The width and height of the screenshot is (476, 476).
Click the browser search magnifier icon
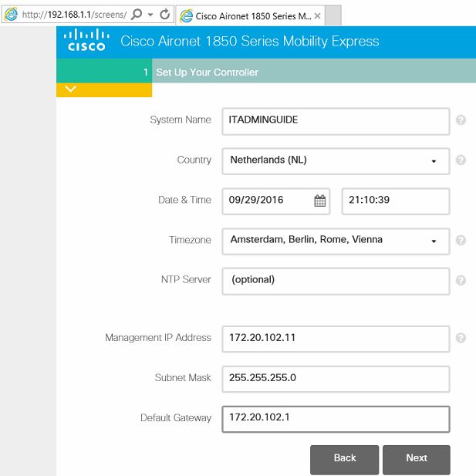point(137,14)
